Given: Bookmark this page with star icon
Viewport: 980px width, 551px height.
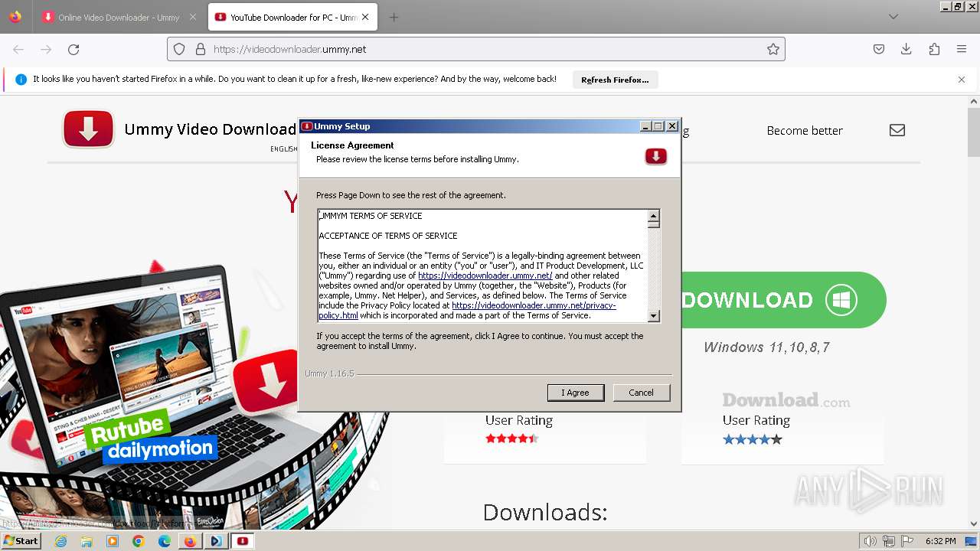Looking at the screenshot, I should (x=773, y=49).
